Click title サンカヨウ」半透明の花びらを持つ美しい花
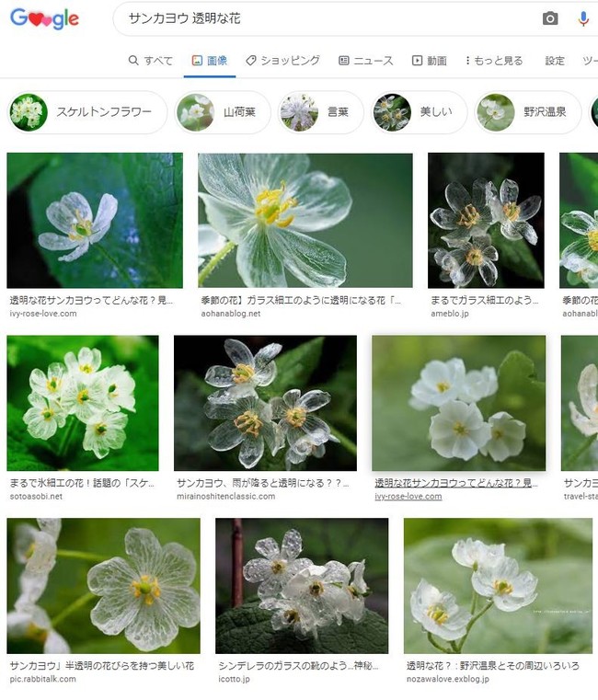This screenshot has width=598, height=700. (102, 666)
